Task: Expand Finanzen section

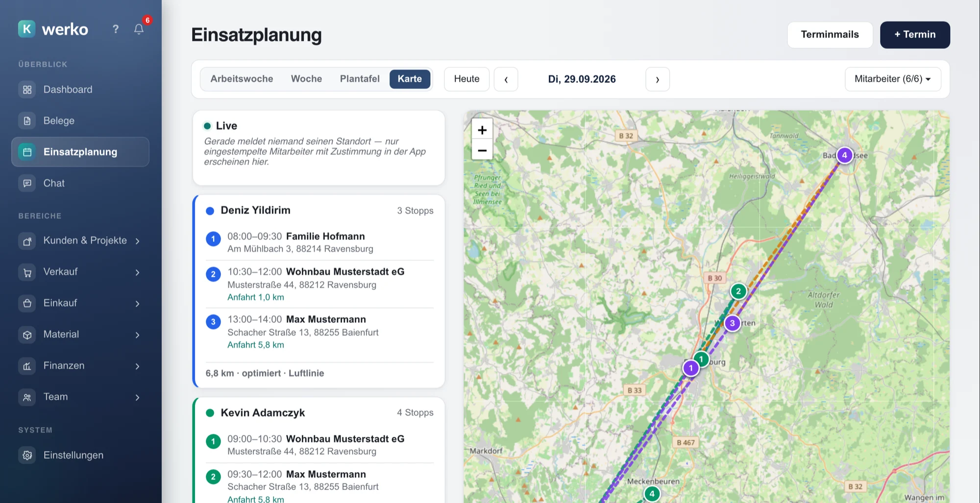Action: (x=80, y=366)
